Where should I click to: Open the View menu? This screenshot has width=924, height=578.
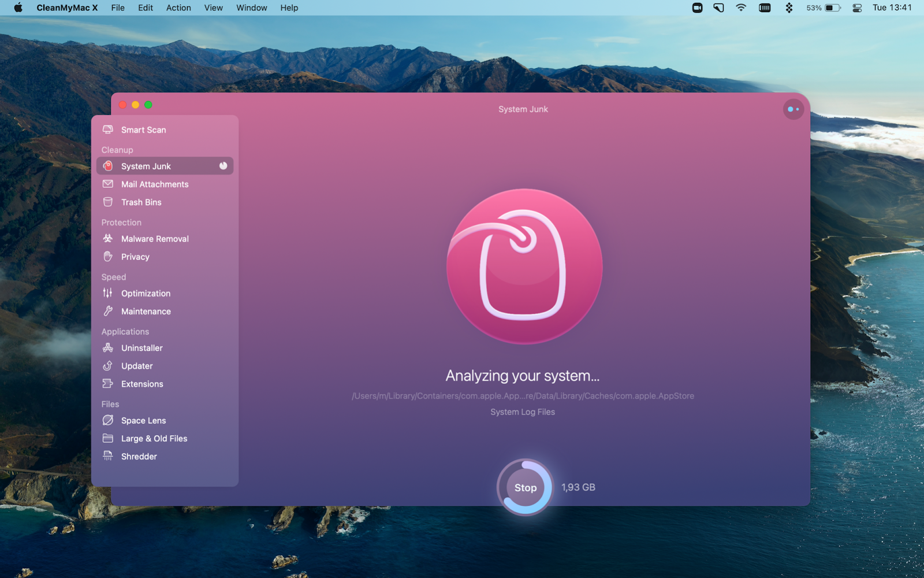(x=213, y=8)
